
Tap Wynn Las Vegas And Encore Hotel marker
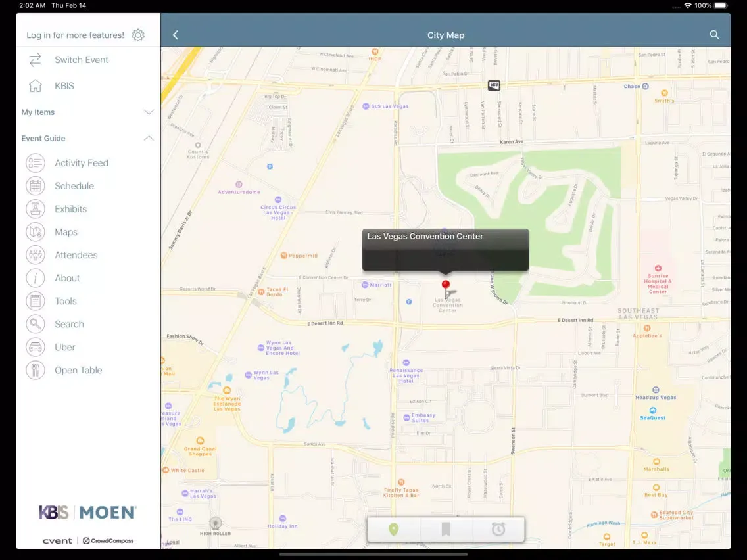pyautogui.click(x=260, y=348)
